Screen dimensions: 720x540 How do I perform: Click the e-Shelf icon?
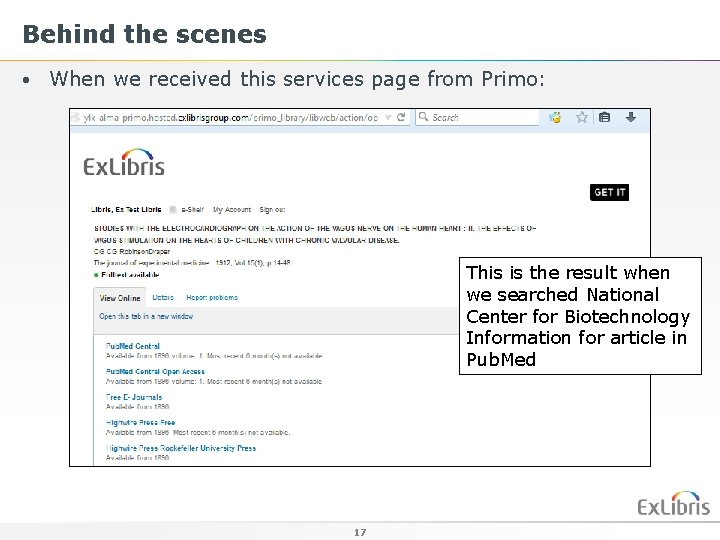(x=173, y=209)
